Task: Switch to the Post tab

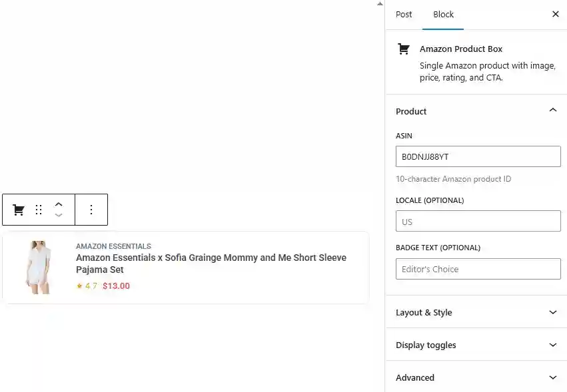Action: coord(404,14)
